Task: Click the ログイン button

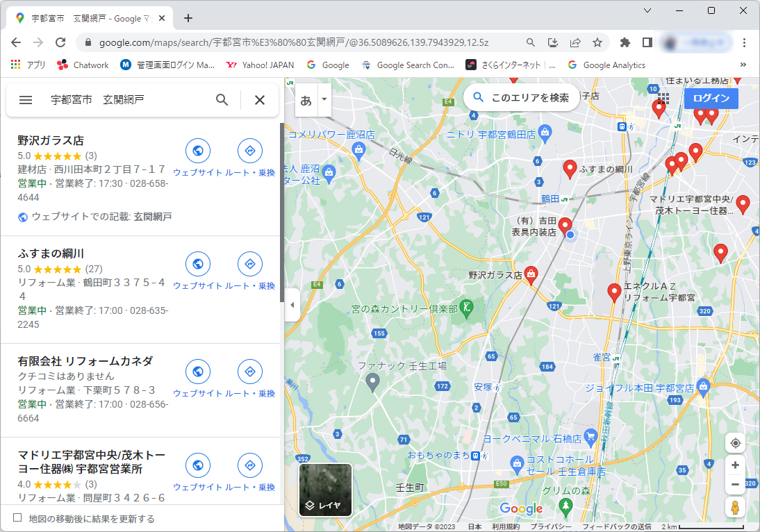Action: [x=711, y=98]
